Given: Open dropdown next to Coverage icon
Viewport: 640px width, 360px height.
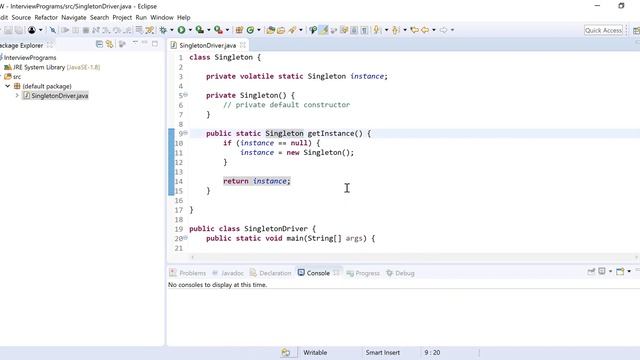Looking at the screenshot, I should coord(208,30).
